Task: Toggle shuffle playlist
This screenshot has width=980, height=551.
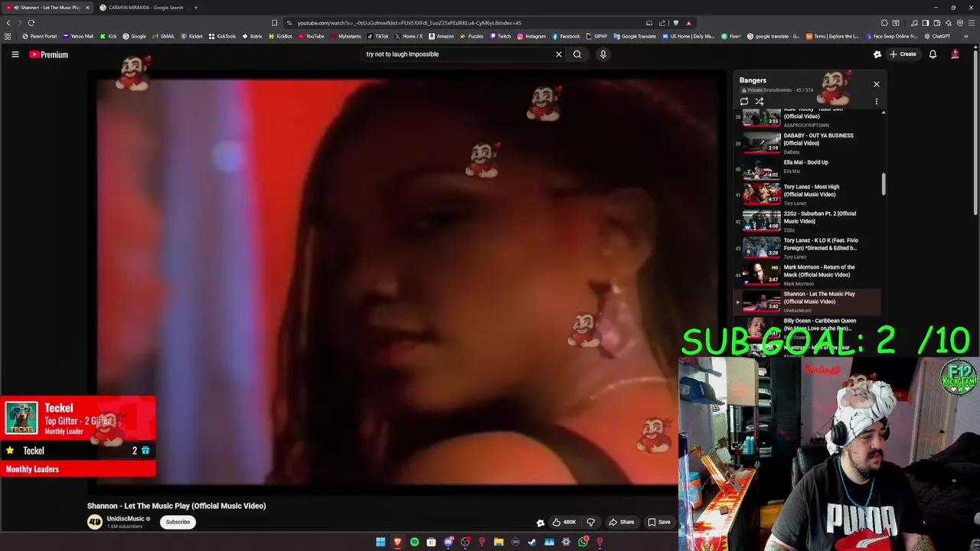Action: click(x=759, y=101)
